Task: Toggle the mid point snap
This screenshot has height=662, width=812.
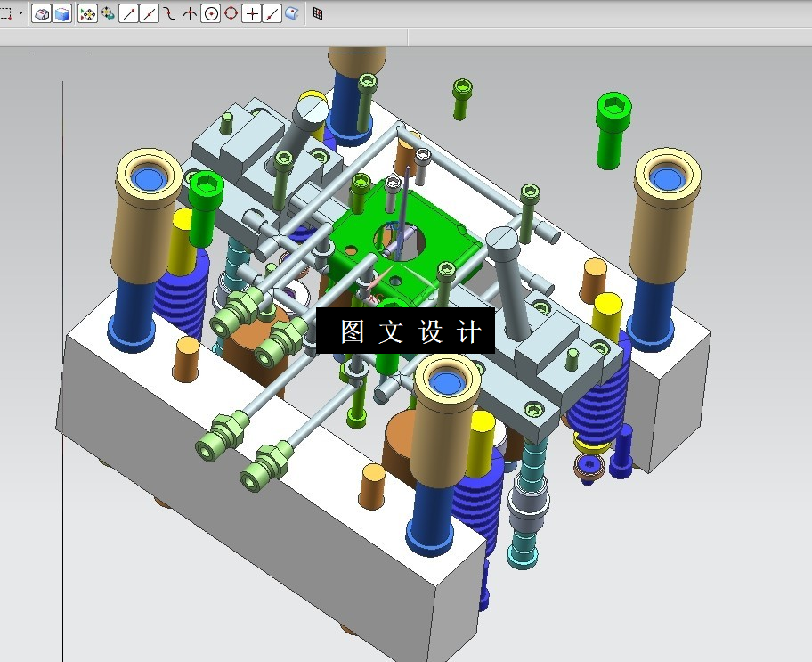Action: 150,14
